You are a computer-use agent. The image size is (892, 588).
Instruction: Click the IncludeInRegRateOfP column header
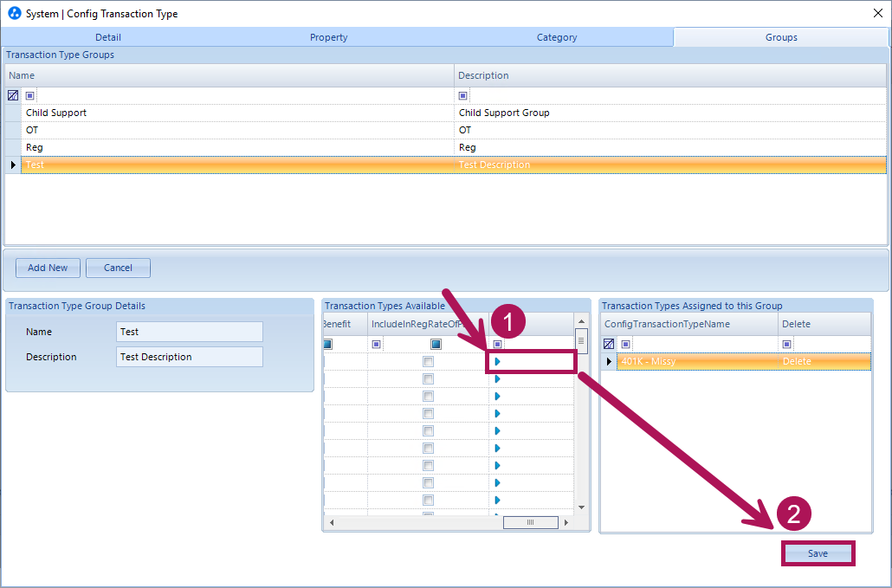(428, 324)
